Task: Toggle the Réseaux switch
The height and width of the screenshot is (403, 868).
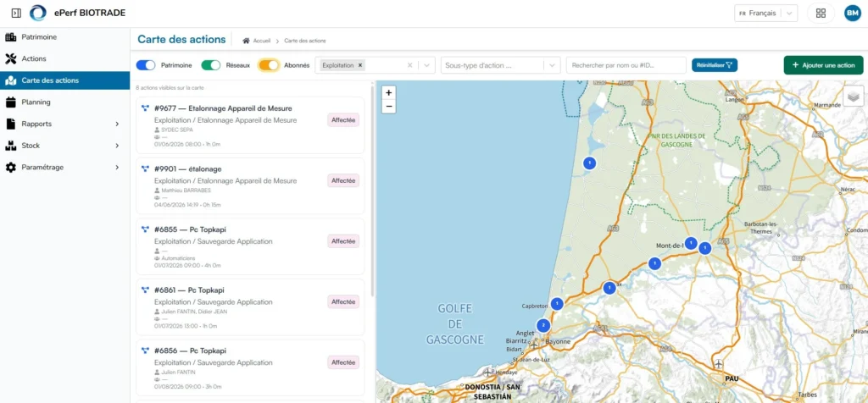Action: point(211,65)
